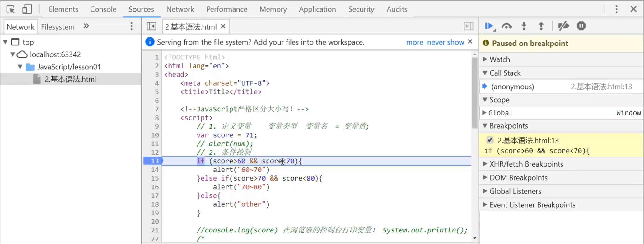Screen dimensions: 644x244
Task: Step out of current function
Action: tap(541, 26)
